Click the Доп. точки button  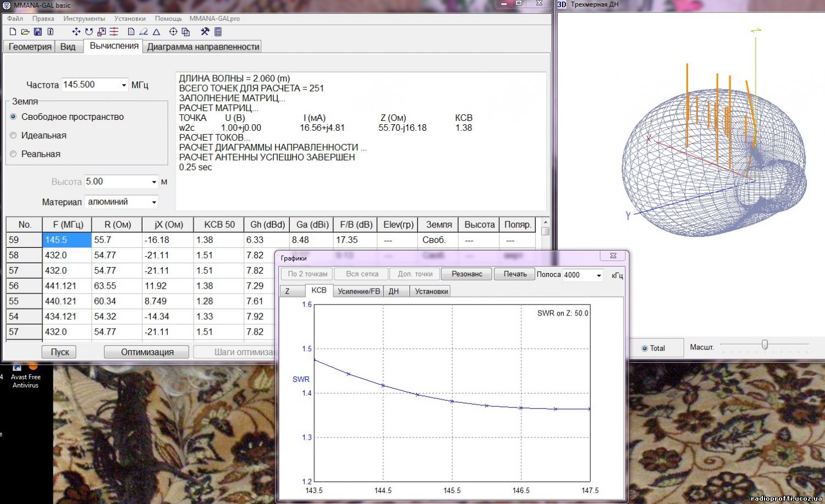coord(415,274)
